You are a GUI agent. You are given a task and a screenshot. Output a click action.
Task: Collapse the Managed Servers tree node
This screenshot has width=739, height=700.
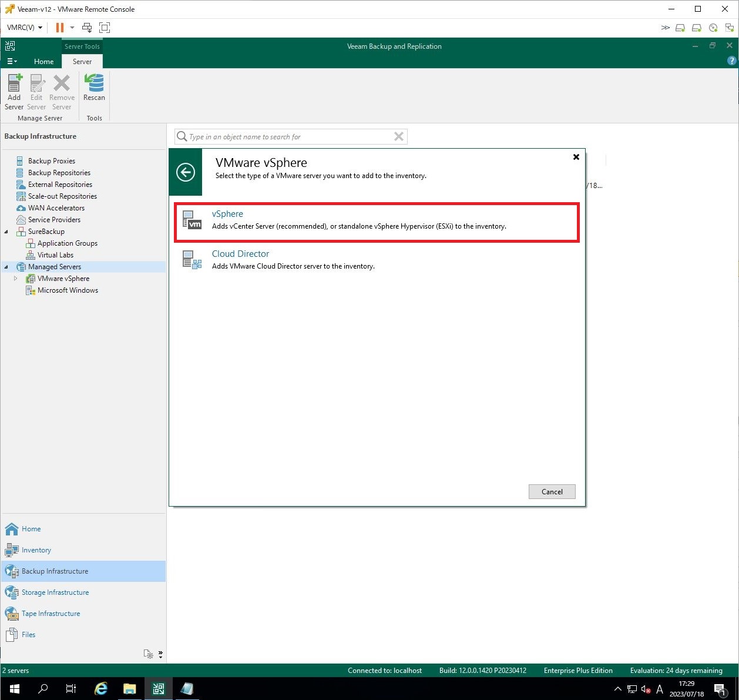coord(6,267)
